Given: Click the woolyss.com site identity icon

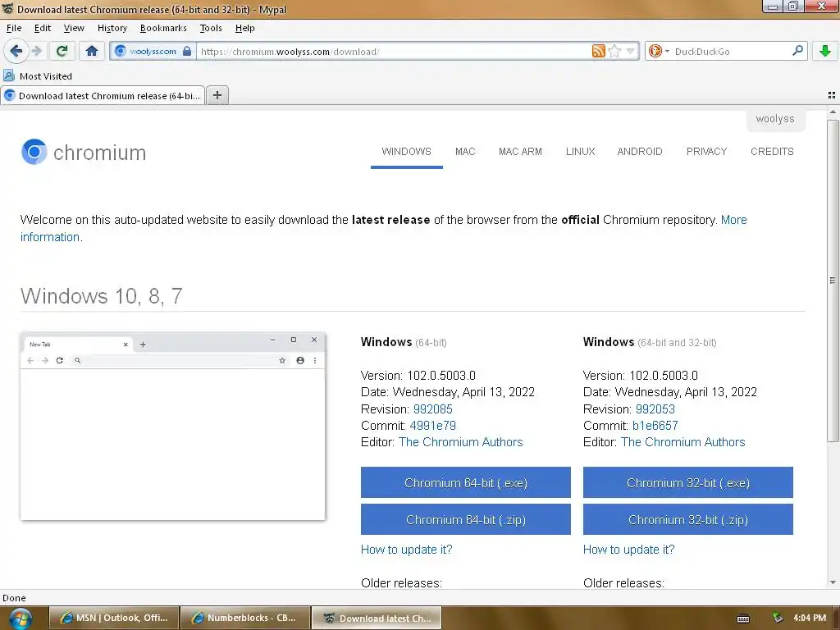Looking at the screenshot, I should click(120, 51).
